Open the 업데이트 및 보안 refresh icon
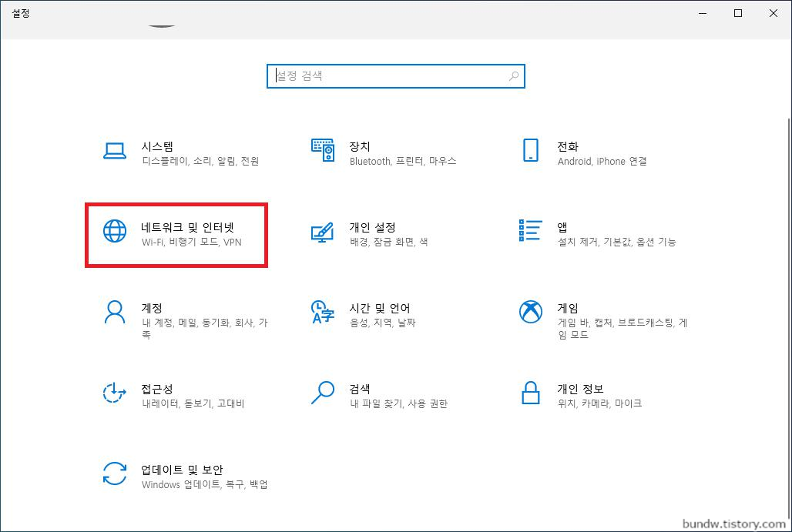Screen dimensions: 792x532 tap(115, 473)
